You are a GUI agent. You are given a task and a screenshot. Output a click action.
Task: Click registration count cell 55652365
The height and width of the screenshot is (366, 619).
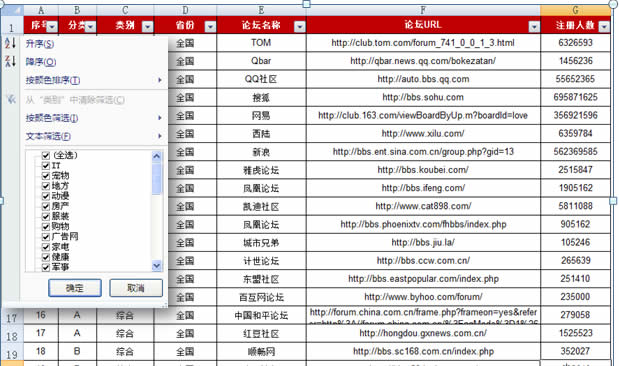click(576, 79)
